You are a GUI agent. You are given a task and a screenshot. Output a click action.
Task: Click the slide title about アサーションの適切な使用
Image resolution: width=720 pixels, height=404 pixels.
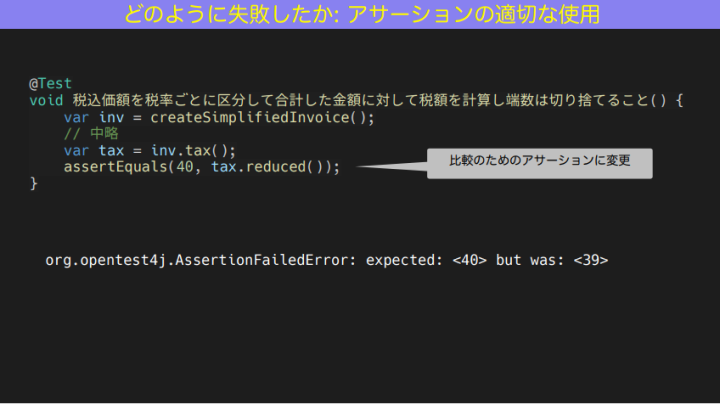coord(362,14)
